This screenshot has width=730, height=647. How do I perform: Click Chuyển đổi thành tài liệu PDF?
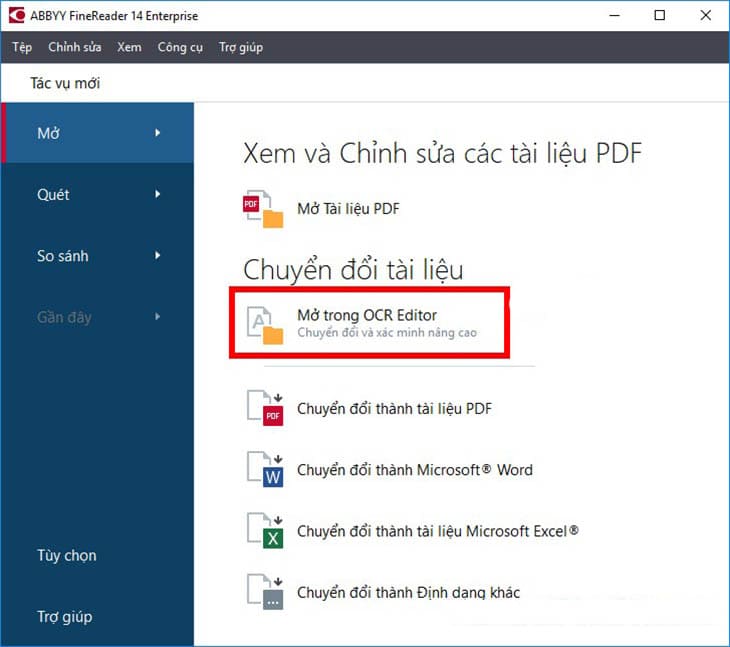[394, 409]
